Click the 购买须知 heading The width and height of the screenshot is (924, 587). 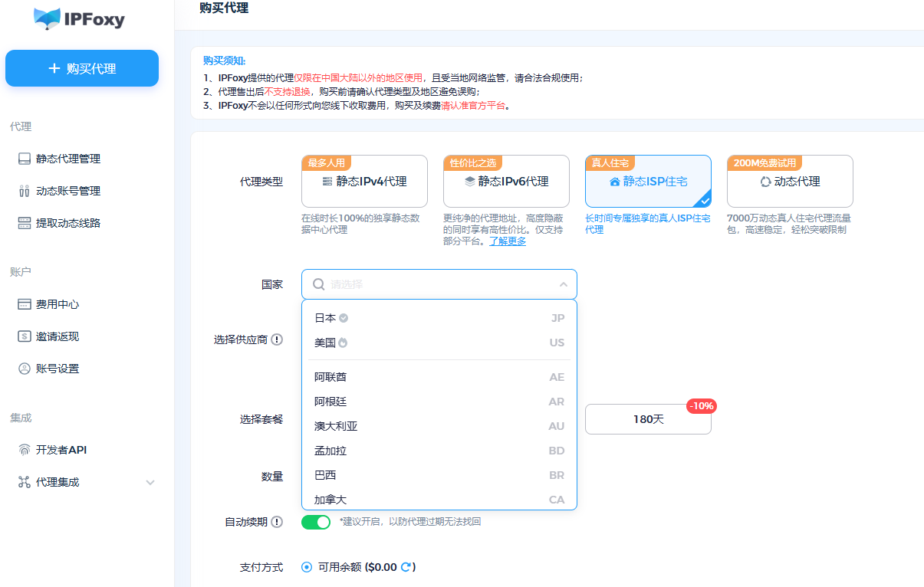pos(224,61)
